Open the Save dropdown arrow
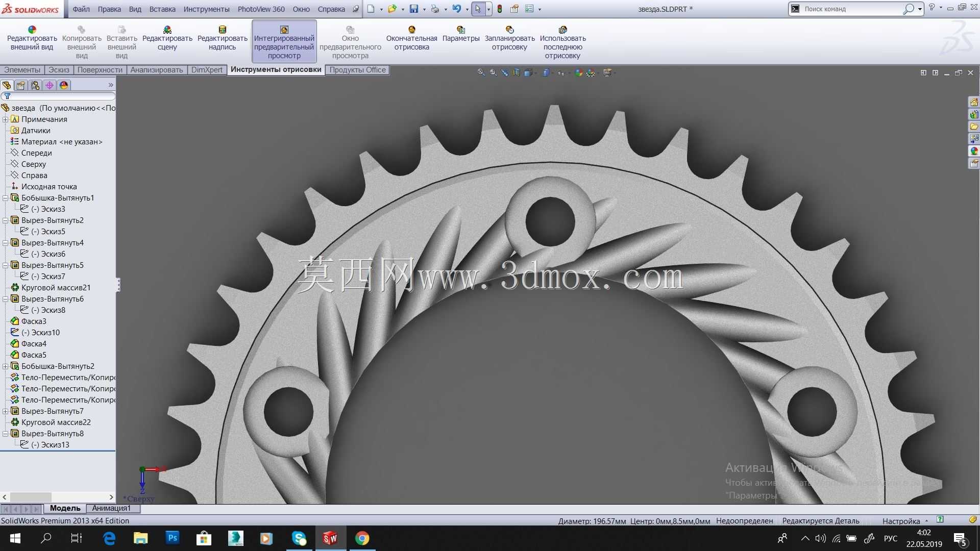The width and height of the screenshot is (980, 551). pyautogui.click(x=424, y=9)
